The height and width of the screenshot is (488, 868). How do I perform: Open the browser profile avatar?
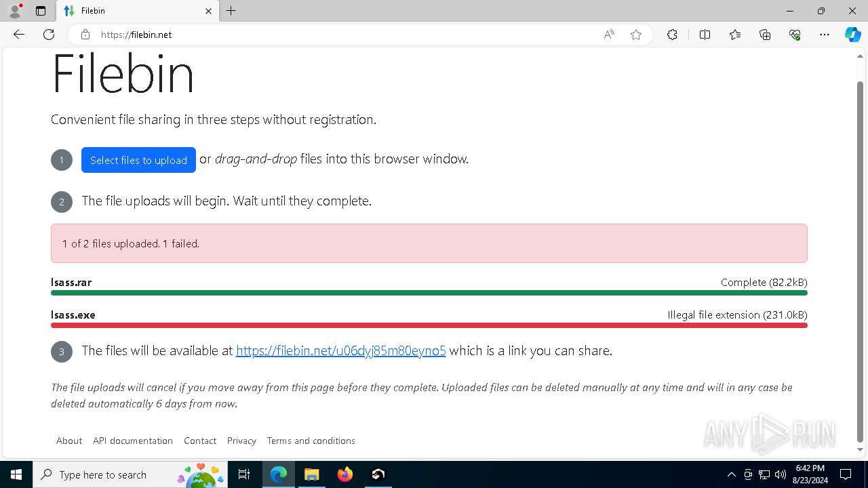[15, 11]
